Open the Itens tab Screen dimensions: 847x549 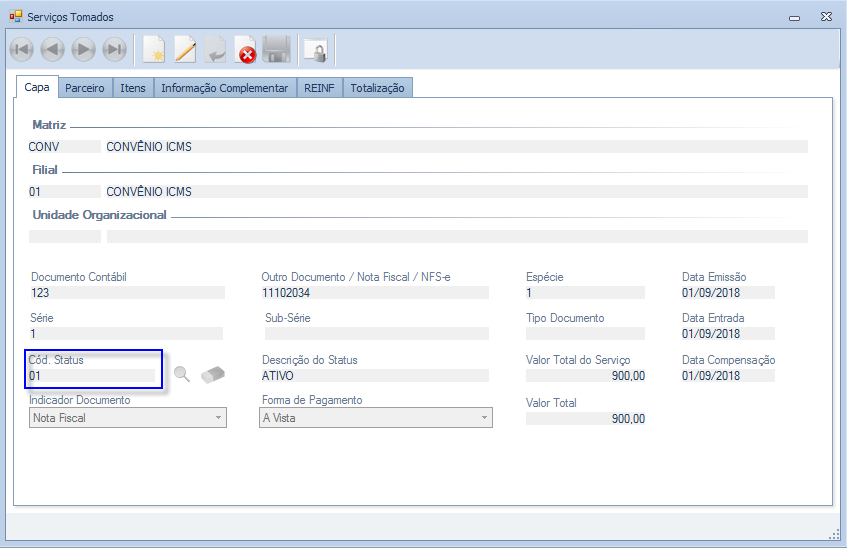(133, 88)
